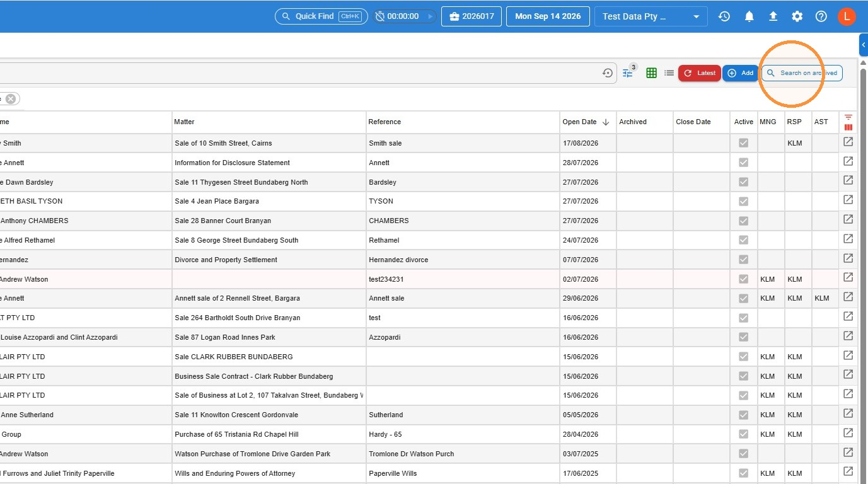Expand the Test Data Pty company dropdown
868x484 pixels.
[x=651, y=16]
